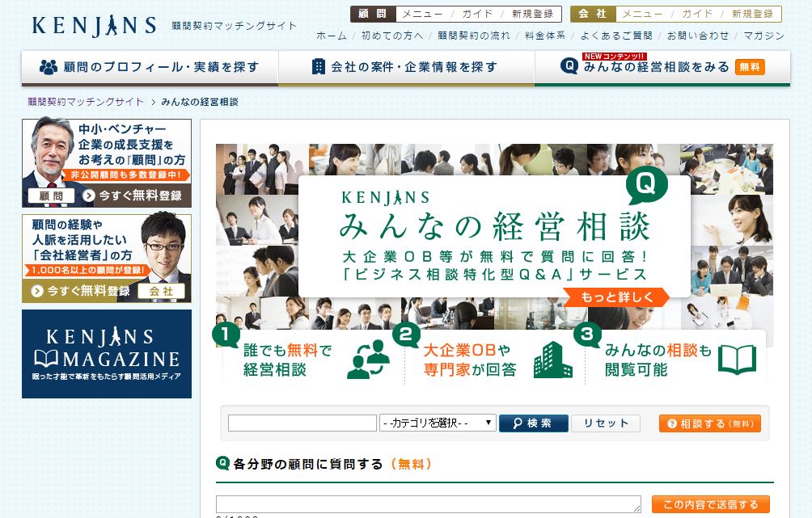Open the 顧問 registration banner with older man

point(107,163)
